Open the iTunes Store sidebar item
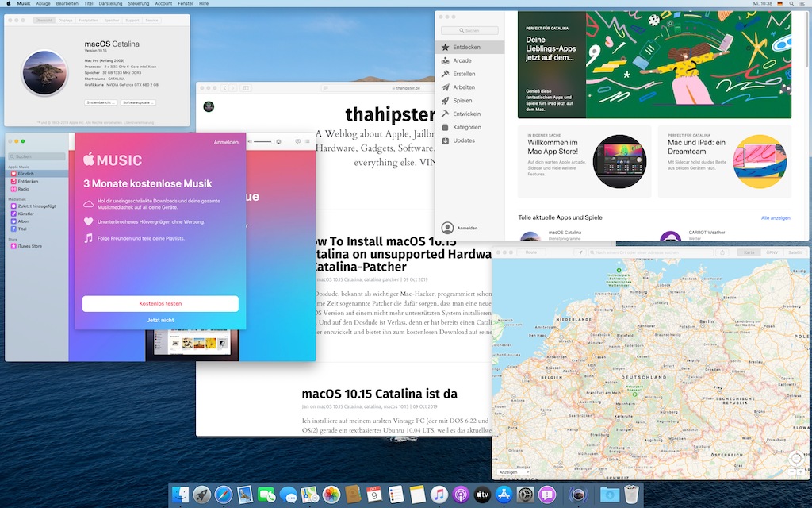 29,246
